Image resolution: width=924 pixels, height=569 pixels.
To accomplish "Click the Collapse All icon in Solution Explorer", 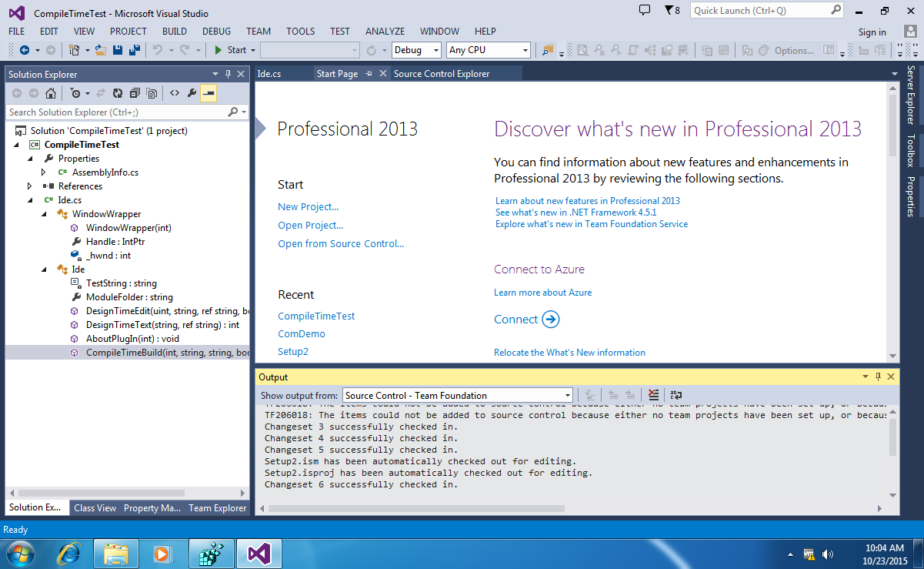I will pyautogui.click(x=135, y=93).
